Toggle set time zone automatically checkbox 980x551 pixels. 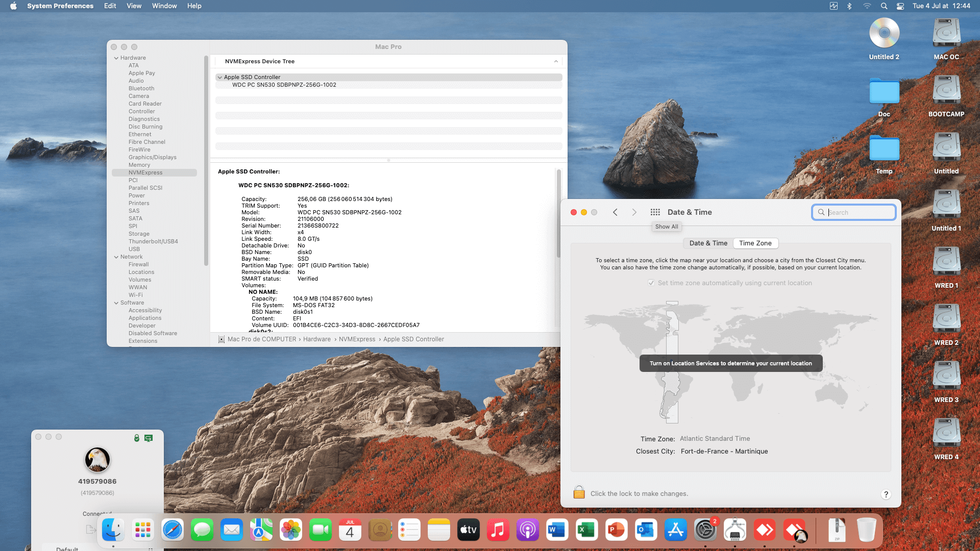[651, 283]
